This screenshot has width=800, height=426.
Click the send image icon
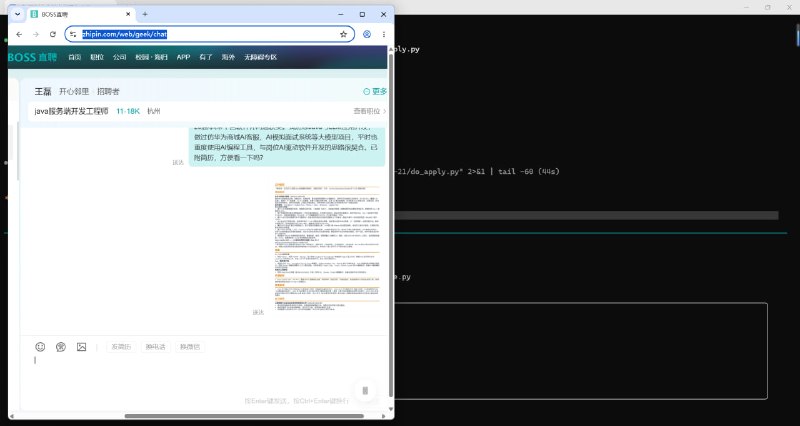pyautogui.click(x=82, y=347)
